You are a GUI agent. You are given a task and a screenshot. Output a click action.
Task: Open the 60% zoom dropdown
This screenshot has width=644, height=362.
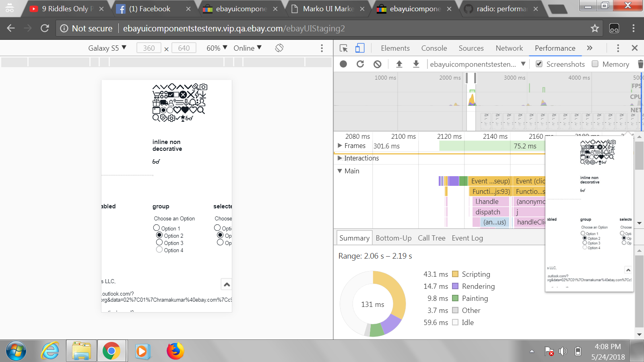(217, 48)
